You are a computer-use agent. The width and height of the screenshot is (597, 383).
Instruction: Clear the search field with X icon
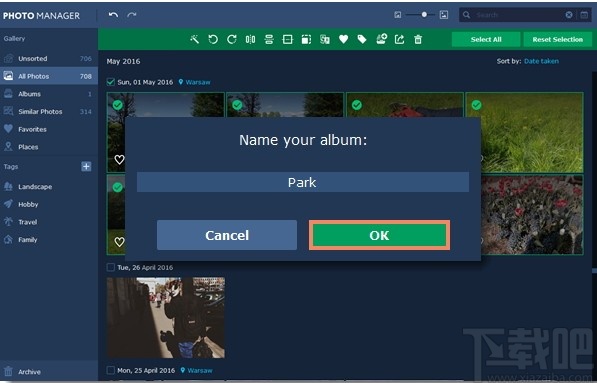(569, 15)
